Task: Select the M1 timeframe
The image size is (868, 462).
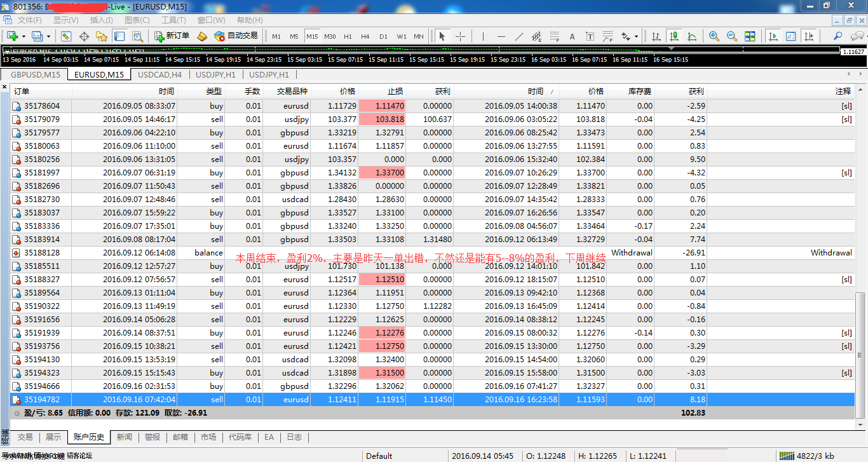Action: click(x=276, y=36)
